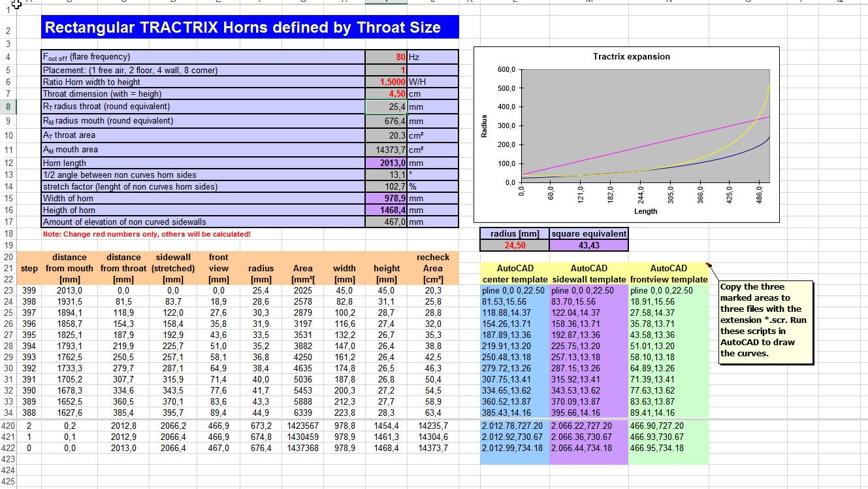The image size is (868, 489).
Task: Select row header 23
Action: (8, 290)
